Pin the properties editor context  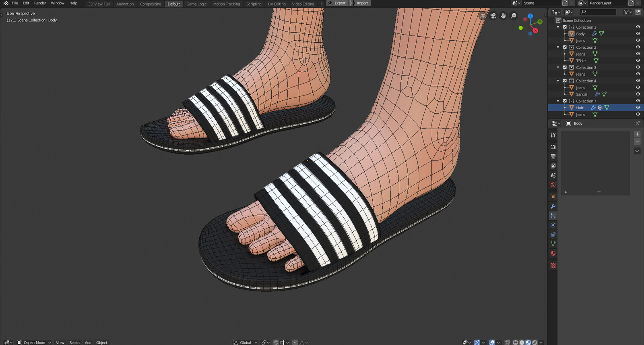click(638, 123)
